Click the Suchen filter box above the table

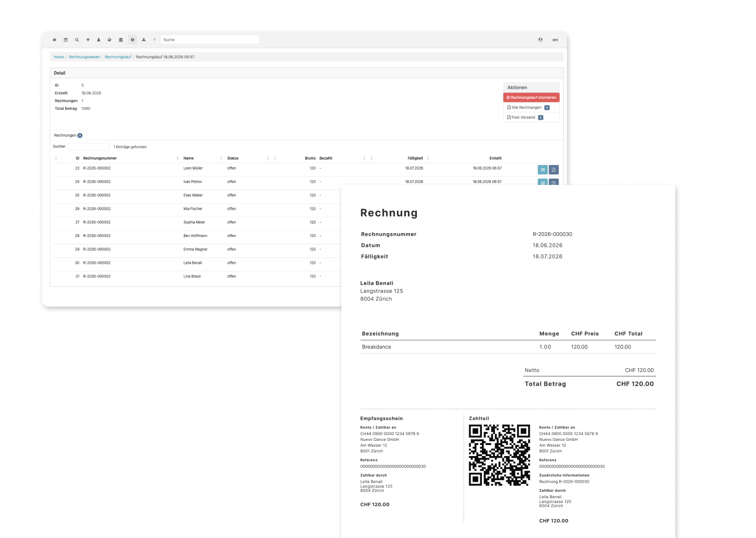[89, 147]
